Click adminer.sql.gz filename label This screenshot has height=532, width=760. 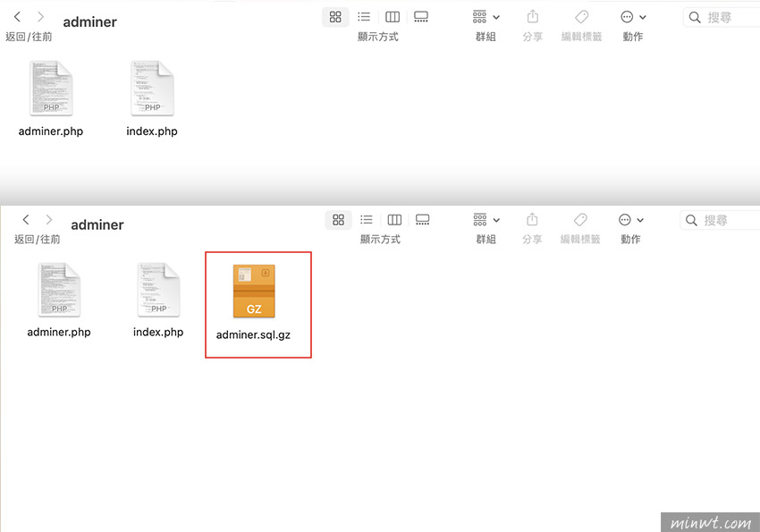253,334
